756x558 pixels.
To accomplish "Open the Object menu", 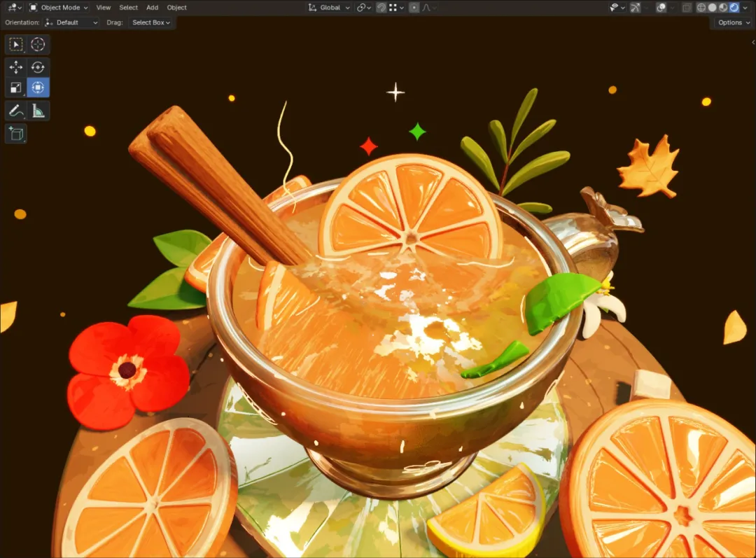I will tap(176, 7).
